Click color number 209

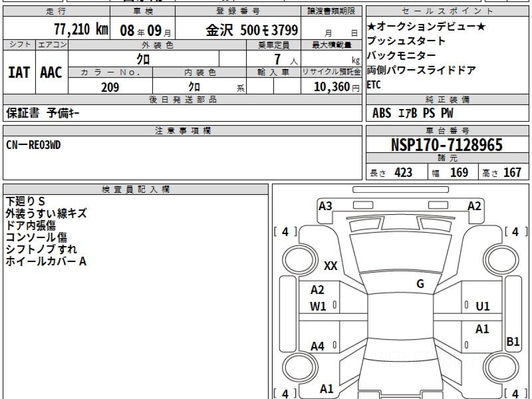[x=110, y=87]
